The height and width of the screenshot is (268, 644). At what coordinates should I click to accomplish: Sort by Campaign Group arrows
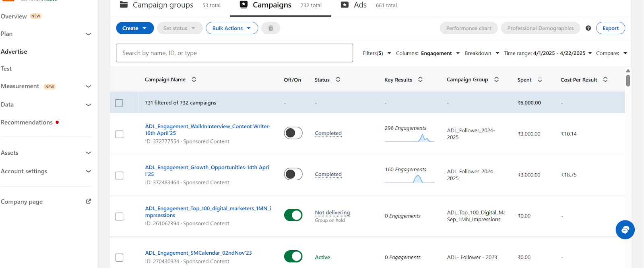point(496,79)
